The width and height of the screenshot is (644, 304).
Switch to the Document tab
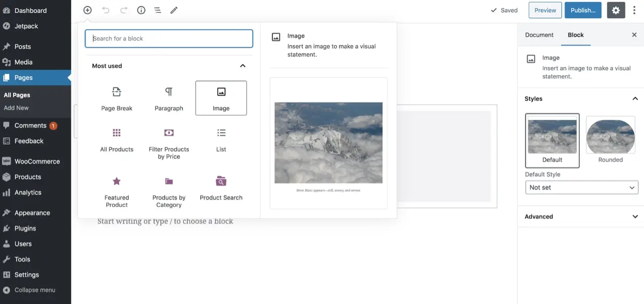pos(539,35)
